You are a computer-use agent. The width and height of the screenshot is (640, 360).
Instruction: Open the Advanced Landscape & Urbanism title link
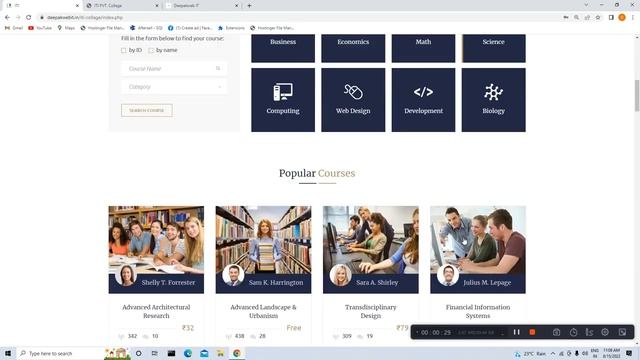[x=263, y=311]
